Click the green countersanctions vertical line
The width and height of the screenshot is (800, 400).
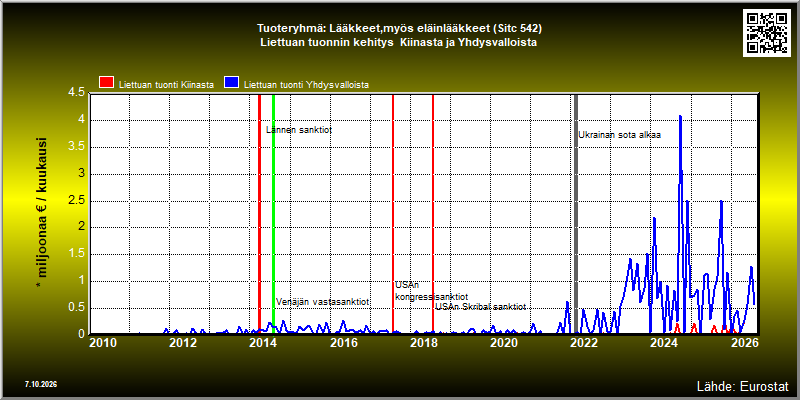tap(273, 214)
